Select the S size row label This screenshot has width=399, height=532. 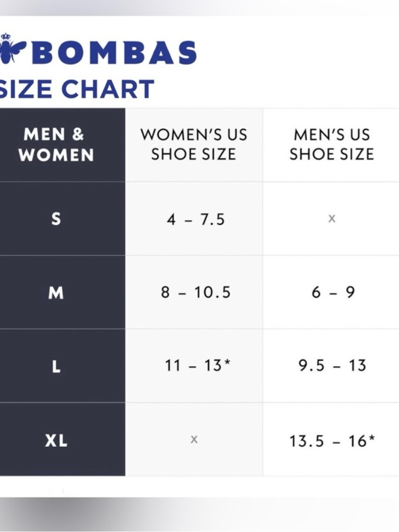[x=56, y=219]
